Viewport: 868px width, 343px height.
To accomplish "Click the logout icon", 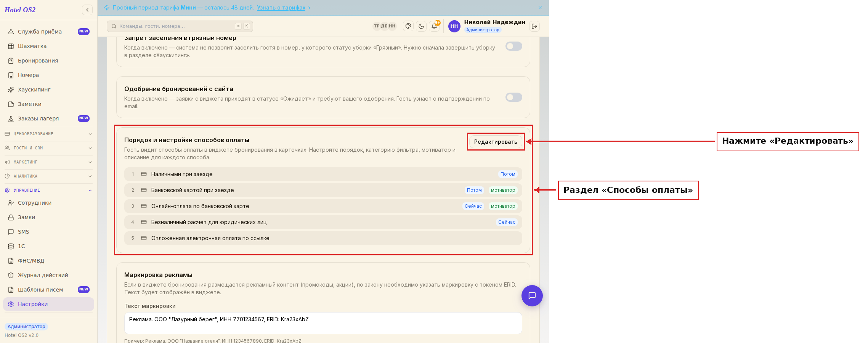I will tap(534, 26).
